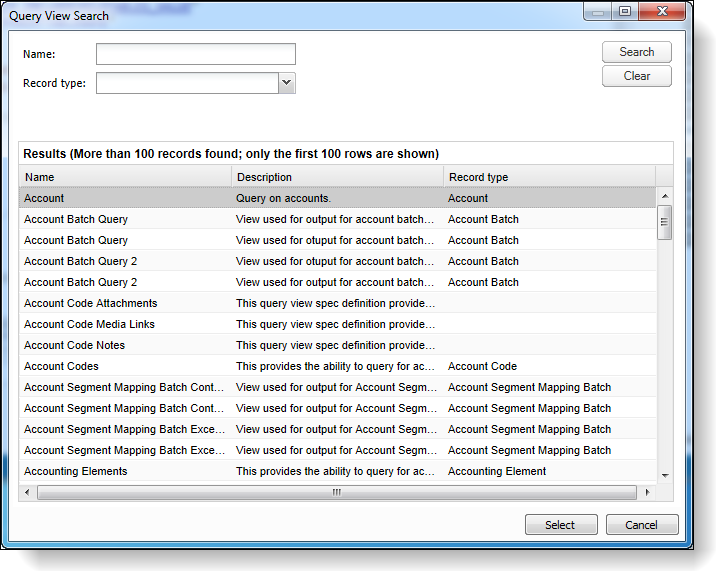Maximize the Query View Search window
Image resolution: width=716 pixels, height=571 pixels.
(625, 11)
